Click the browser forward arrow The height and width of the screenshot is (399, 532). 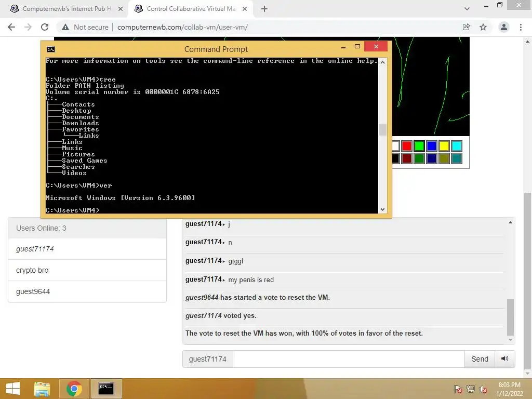28,27
